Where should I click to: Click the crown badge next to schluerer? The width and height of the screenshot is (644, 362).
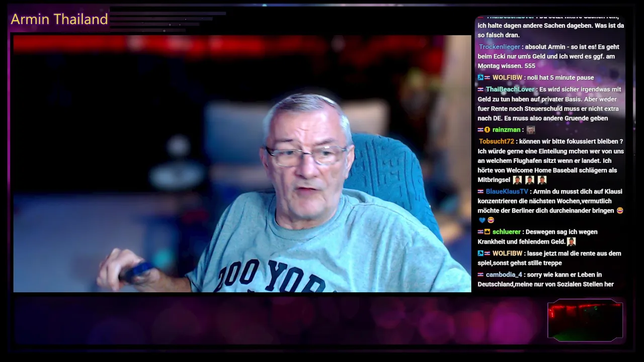[487, 232]
